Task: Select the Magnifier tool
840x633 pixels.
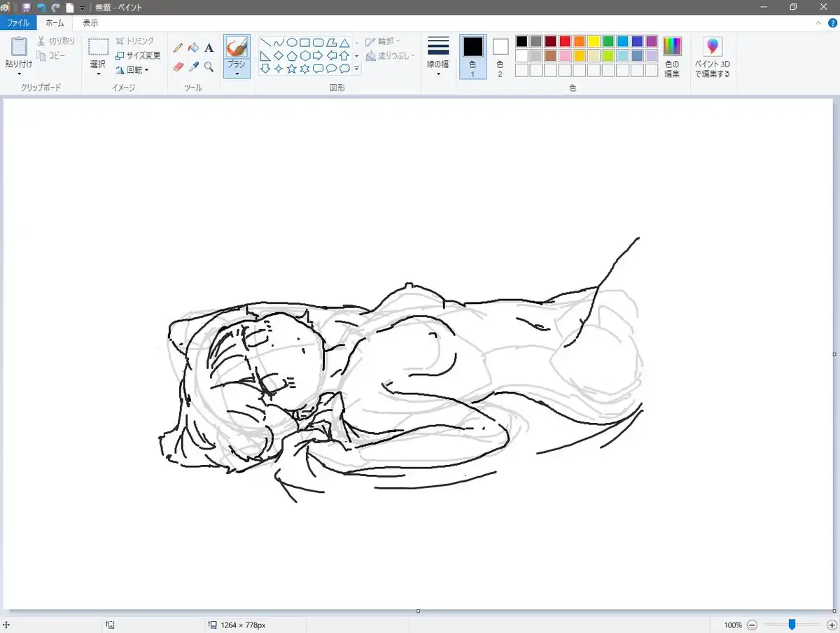Action: coord(209,67)
